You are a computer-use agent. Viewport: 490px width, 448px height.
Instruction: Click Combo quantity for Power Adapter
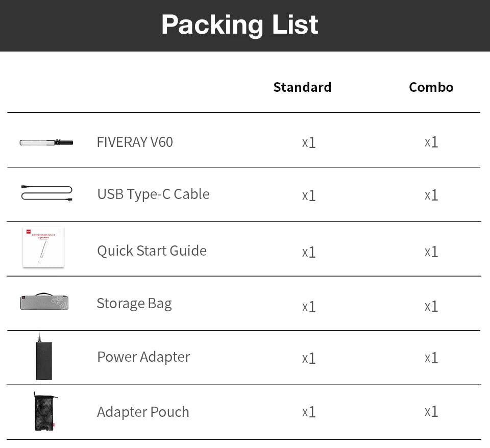click(431, 358)
